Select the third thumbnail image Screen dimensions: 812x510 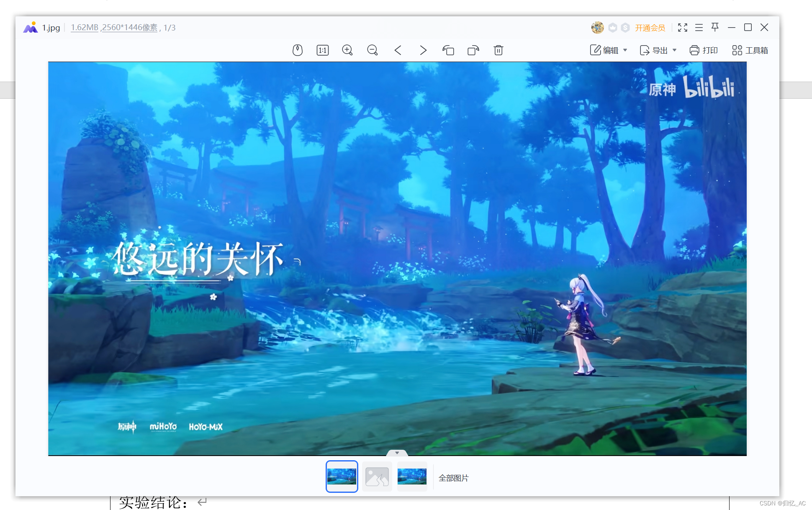coord(412,477)
